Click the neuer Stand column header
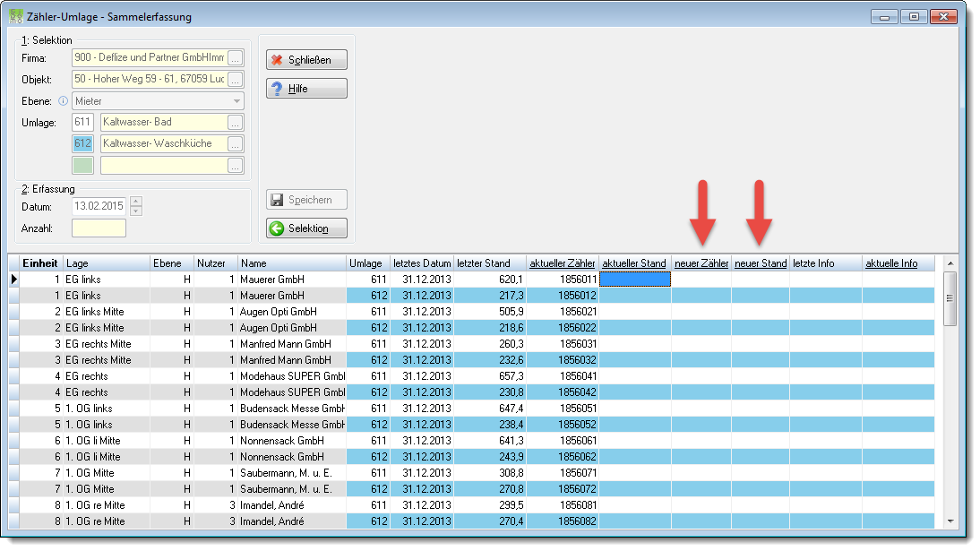980x551 pixels. [761, 263]
